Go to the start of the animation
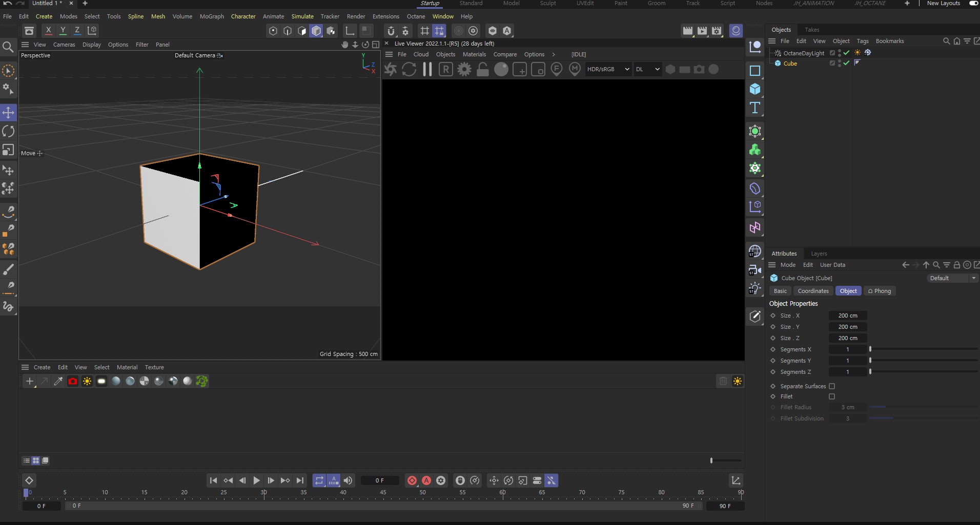The width and height of the screenshot is (980, 525). click(214, 480)
